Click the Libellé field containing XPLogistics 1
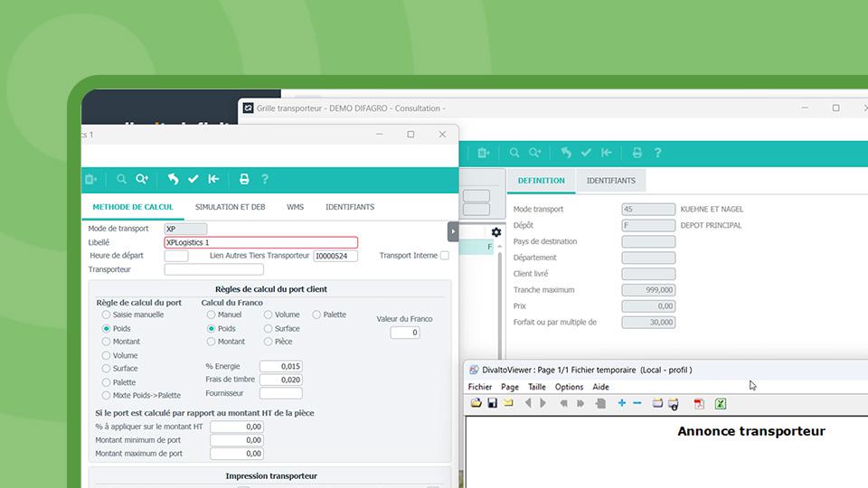Viewport: 868px width, 488px height. coord(260,242)
